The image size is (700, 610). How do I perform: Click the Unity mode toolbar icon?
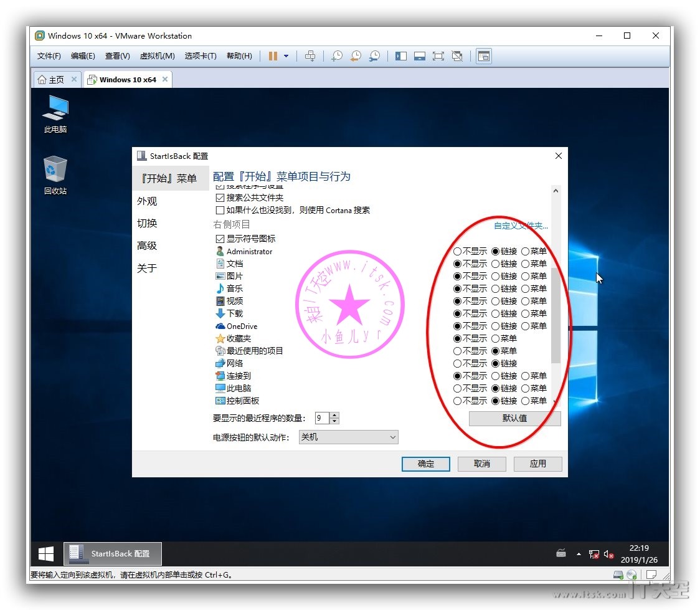point(457,56)
